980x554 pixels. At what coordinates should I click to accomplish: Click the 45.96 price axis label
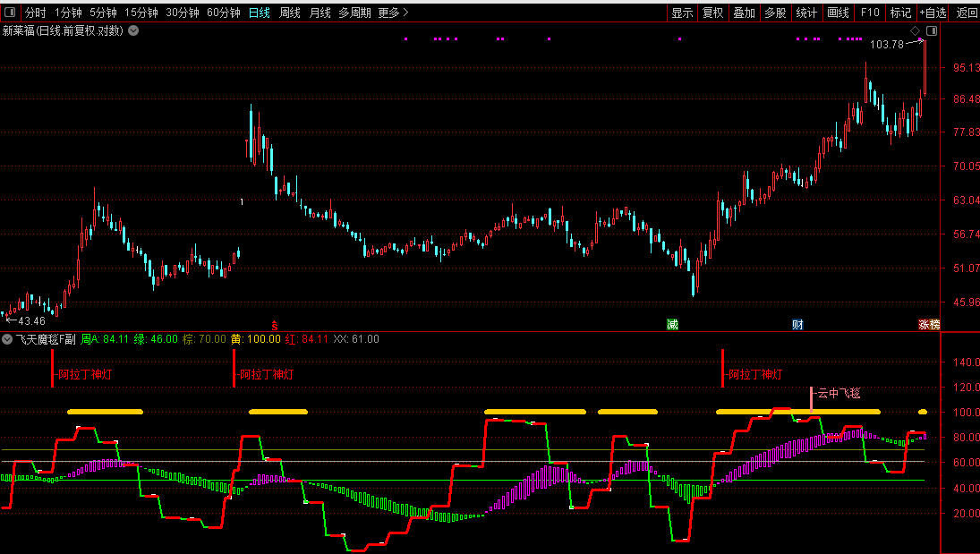(x=967, y=303)
